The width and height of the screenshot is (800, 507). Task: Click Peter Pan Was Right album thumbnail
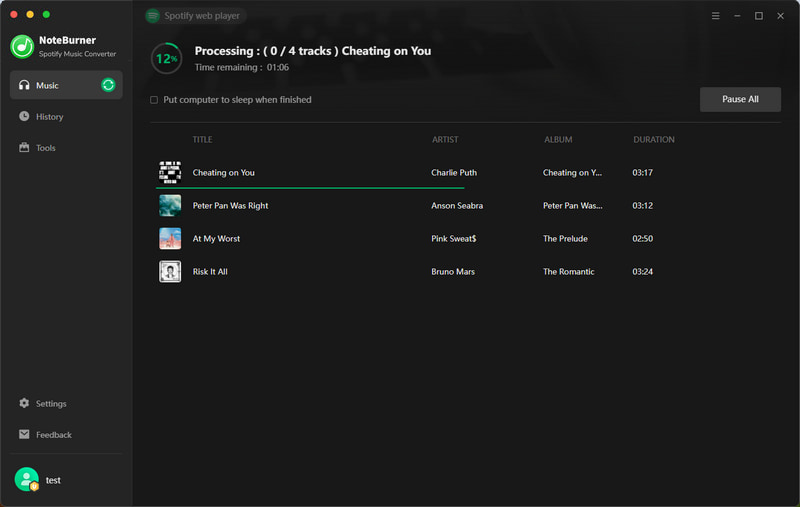[170, 206]
